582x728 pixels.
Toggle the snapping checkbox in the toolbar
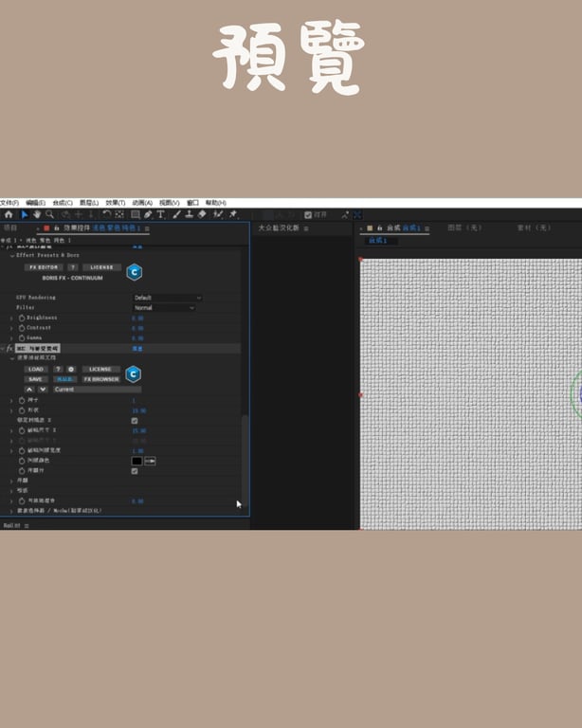(308, 215)
